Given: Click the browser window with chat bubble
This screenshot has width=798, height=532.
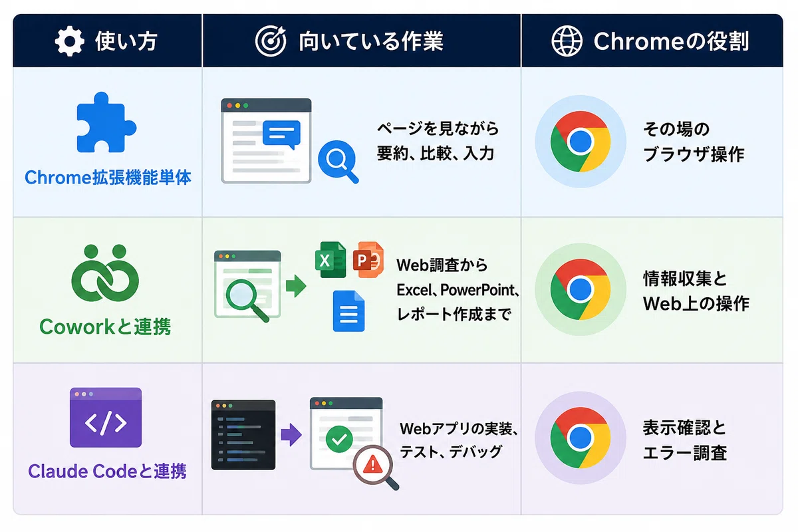Looking at the screenshot, I should [266, 141].
